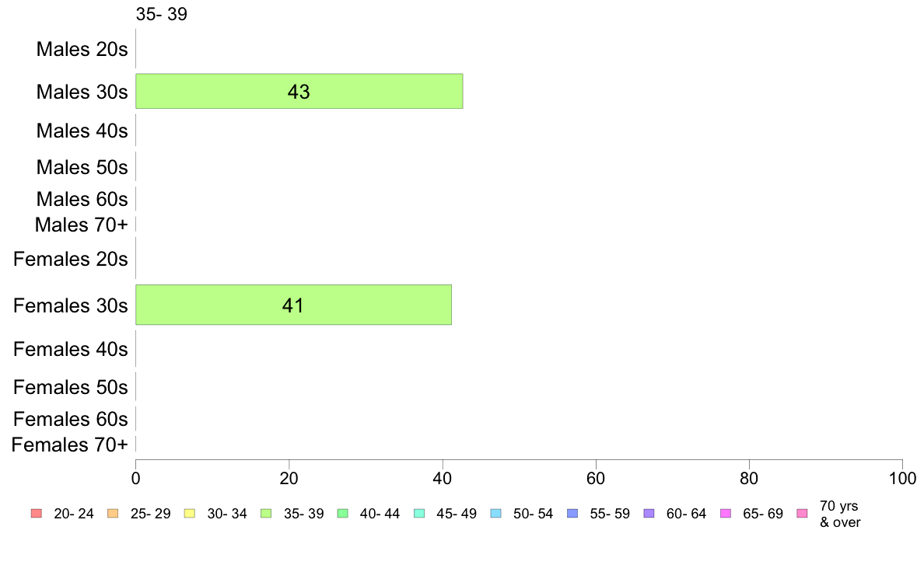The image size is (924, 572).
Task: Click the 60- 64 legend text label
Action: click(x=686, y=514)
